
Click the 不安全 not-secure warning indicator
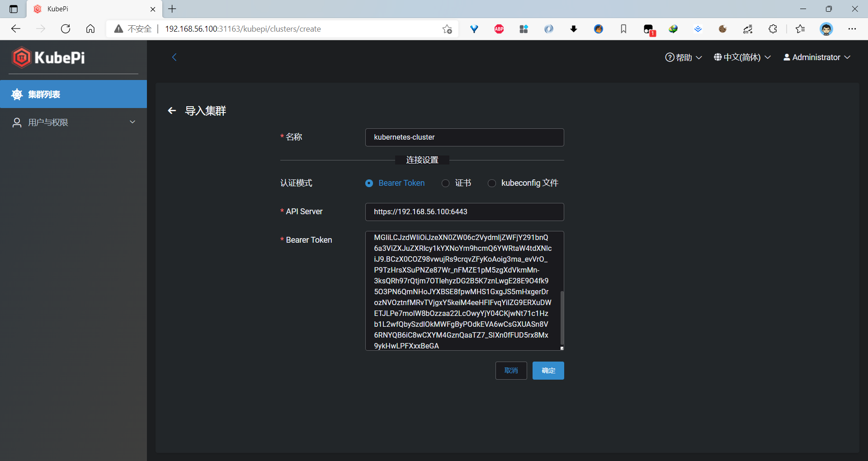pyautogui.click(x=133, y=29)
